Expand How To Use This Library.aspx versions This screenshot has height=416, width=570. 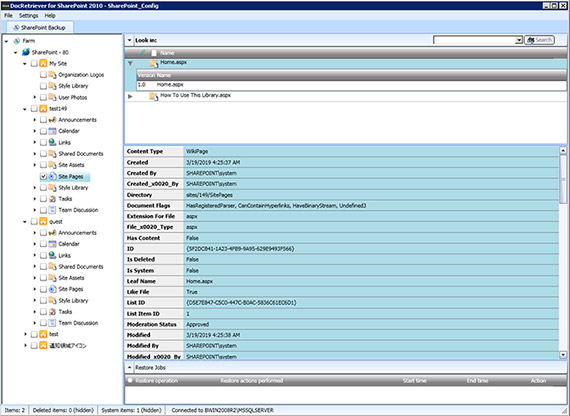130,96
